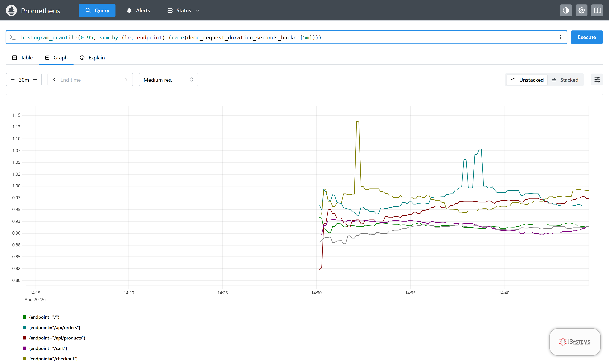Open the query options three-dot menu

[x=560, y=37]
